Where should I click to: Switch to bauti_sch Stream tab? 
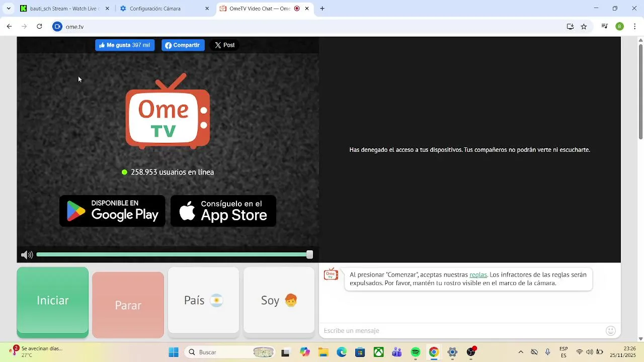(x=64, y=9)
